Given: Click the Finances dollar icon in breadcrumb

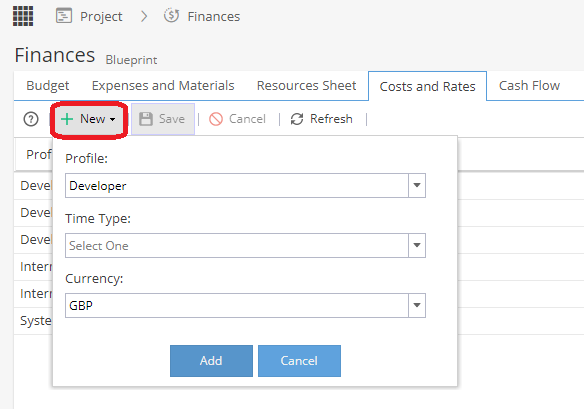Looking at the screenshot, I should click(x=171, y=16).
